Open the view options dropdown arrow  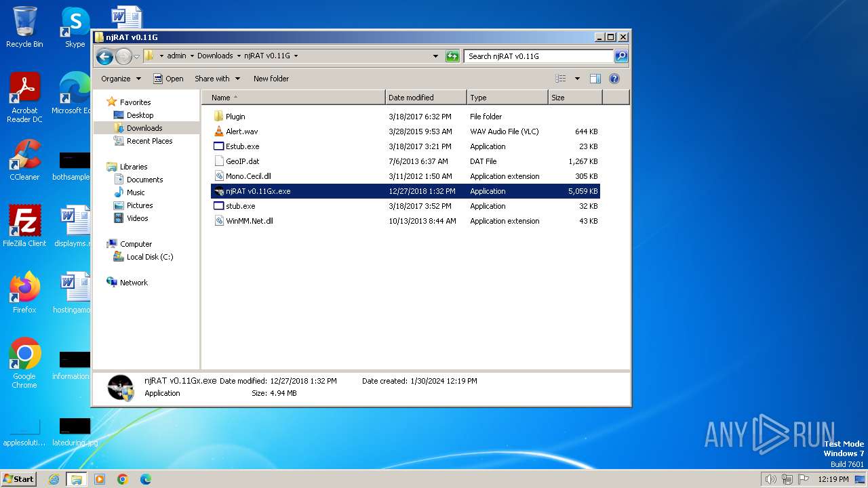pyautogui.click(x=577, y=79)
